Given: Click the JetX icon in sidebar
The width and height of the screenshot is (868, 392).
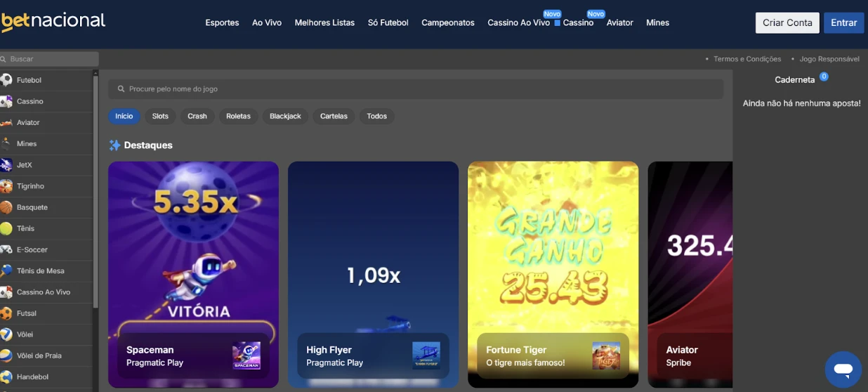Looking at the screenshot, I should 6,165.
